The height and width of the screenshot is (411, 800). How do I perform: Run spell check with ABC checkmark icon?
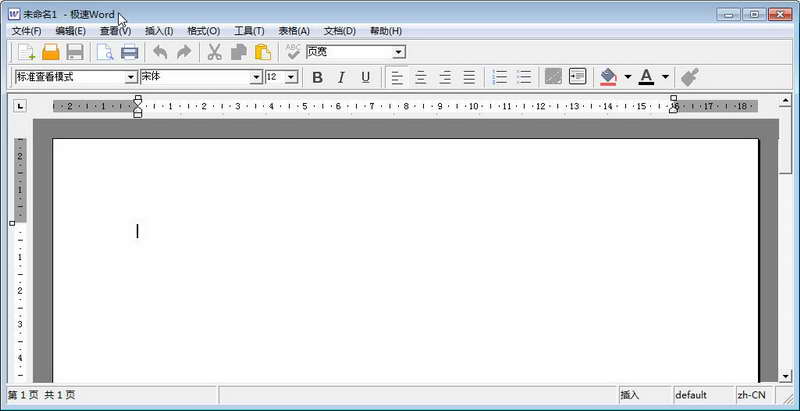(293, 52)
